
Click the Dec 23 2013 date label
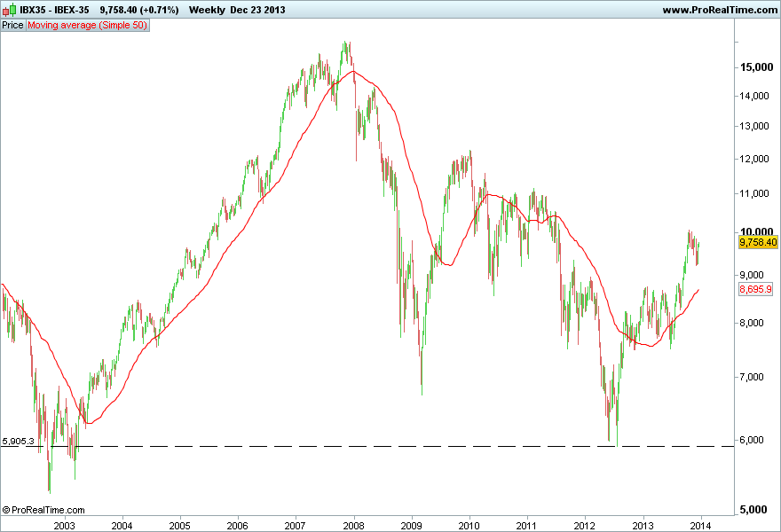257,10
